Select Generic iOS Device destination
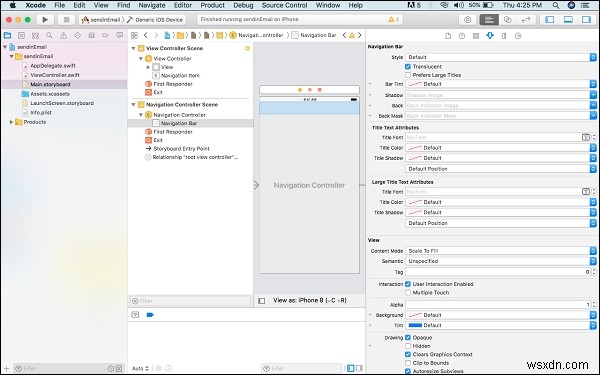This screenshot has width=600, height=375. [x=155, y=20]
